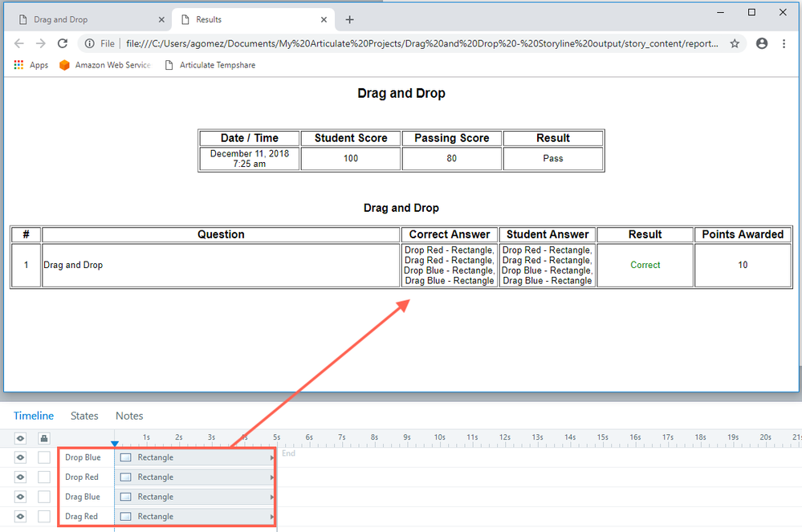The height and width of the screenshot is (532, 802).
Task: Open Articulate Tempshare bookmark
Action: click(210, 65)
